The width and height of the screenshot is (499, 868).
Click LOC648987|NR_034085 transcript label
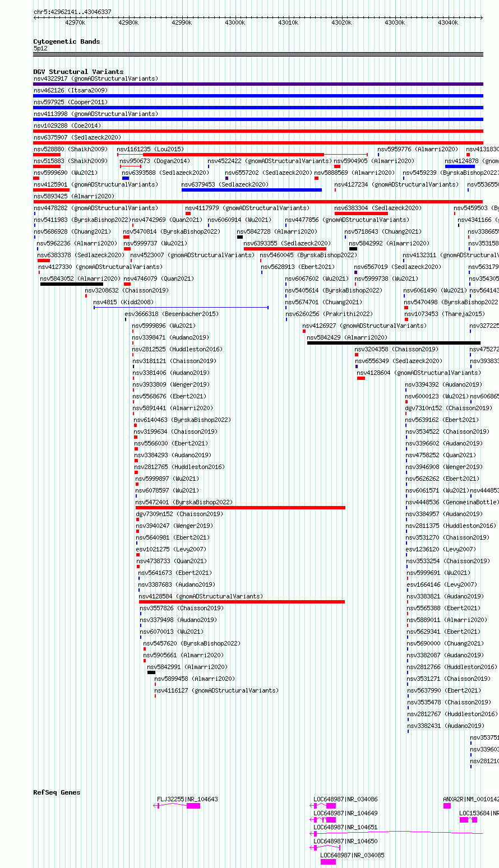(352, 855)
